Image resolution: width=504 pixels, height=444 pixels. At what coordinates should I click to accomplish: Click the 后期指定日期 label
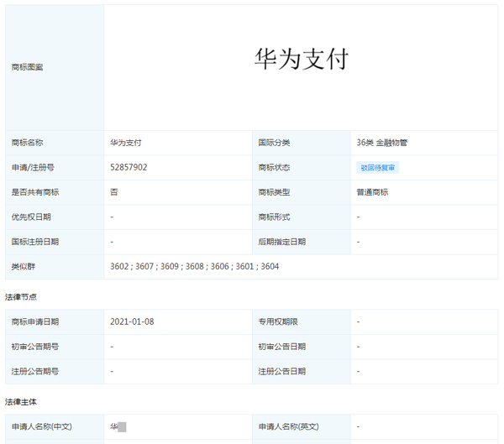pyautogui.click(x=282, y=242)
